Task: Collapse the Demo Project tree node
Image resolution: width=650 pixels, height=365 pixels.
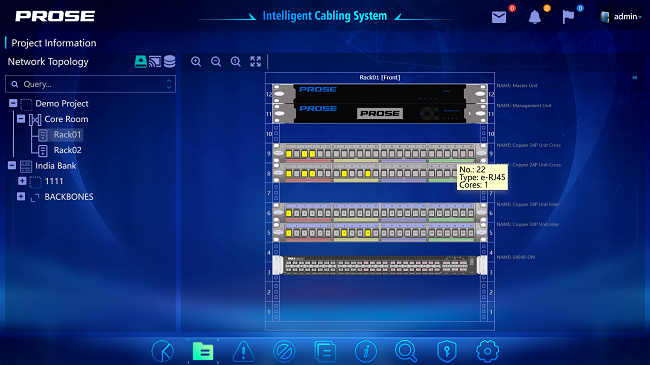Action: (13, 103)
